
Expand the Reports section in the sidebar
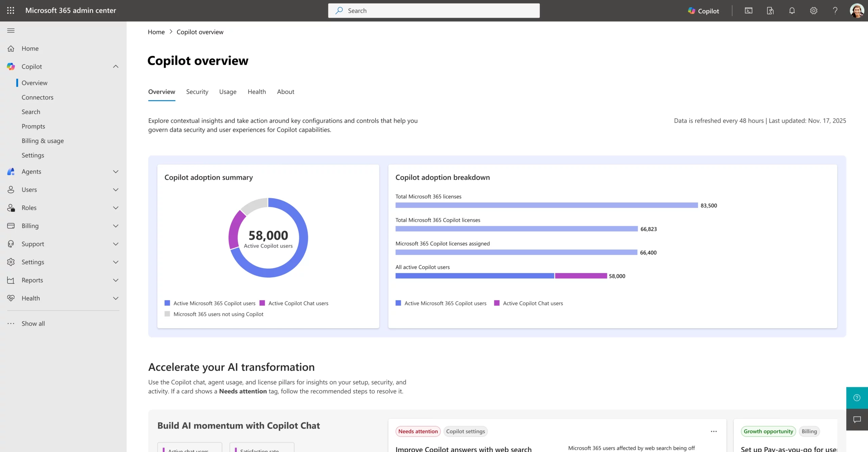coord(116,280)
